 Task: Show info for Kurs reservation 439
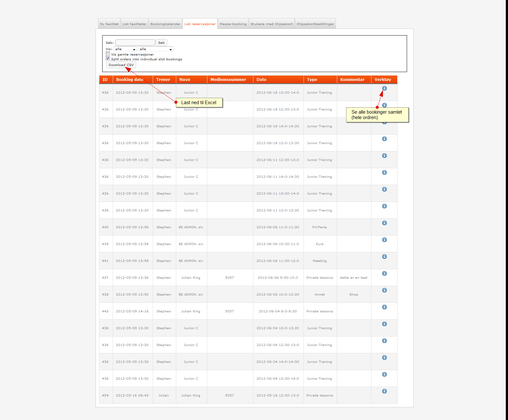click(x=384, y=240)
